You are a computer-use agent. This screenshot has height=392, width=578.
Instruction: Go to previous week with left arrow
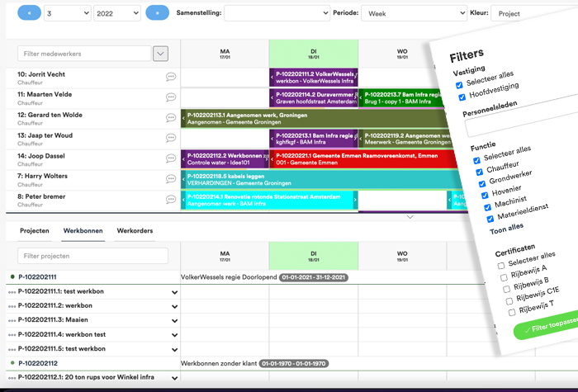point(29,13)
